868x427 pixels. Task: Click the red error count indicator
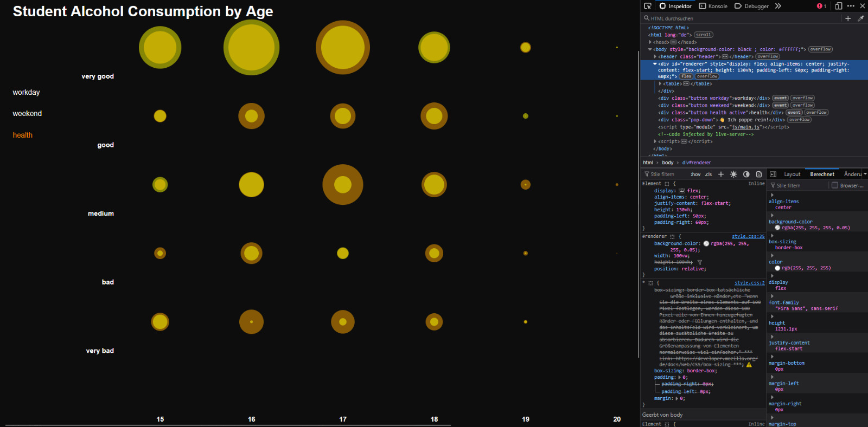click(821, 6)
